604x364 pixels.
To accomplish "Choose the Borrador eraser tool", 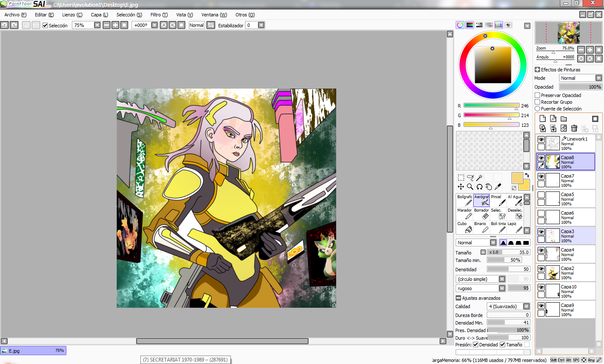I will (481, 214).
